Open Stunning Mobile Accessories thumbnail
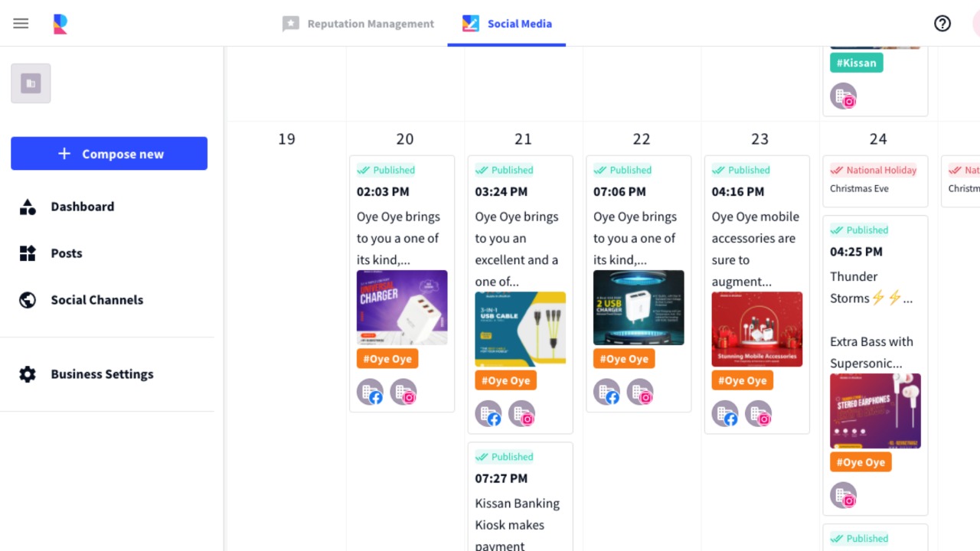Image resolution: width=980 pixels, height=551 pixels. click(757, 329)
